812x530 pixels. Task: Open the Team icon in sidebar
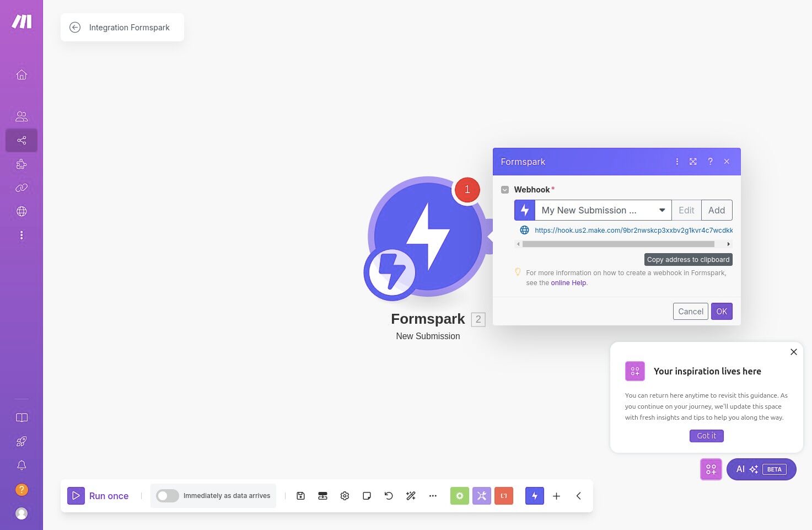click(x=21, y=116)
